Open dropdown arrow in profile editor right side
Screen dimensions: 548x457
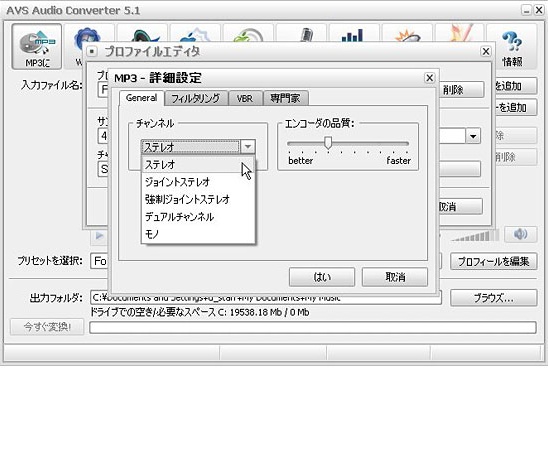tap(473, 136)
